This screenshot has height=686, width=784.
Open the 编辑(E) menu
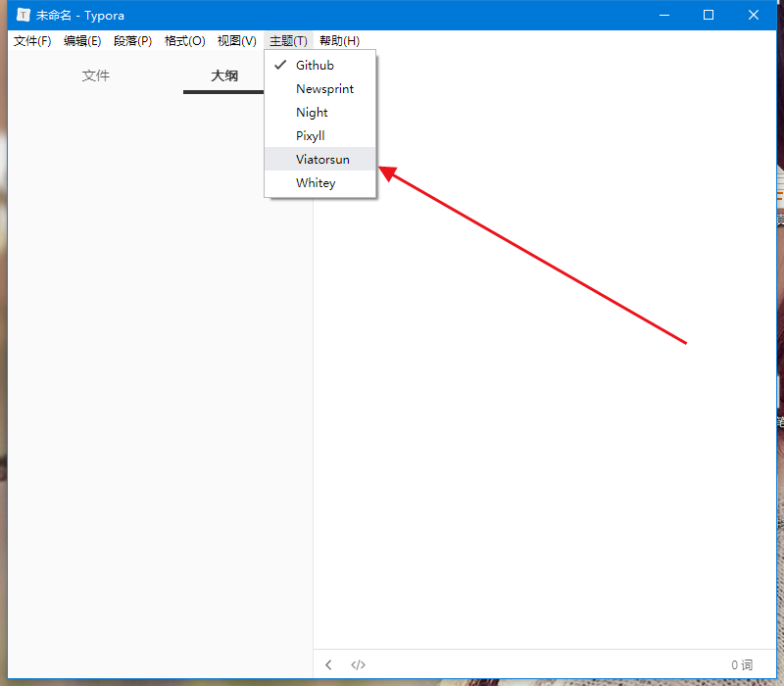coord(82,41)
